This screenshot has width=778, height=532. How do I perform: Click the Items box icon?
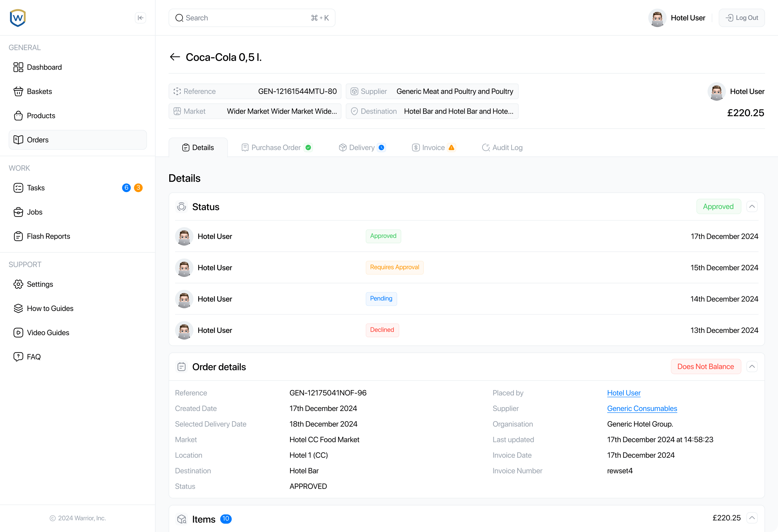(x=182, y=519)
